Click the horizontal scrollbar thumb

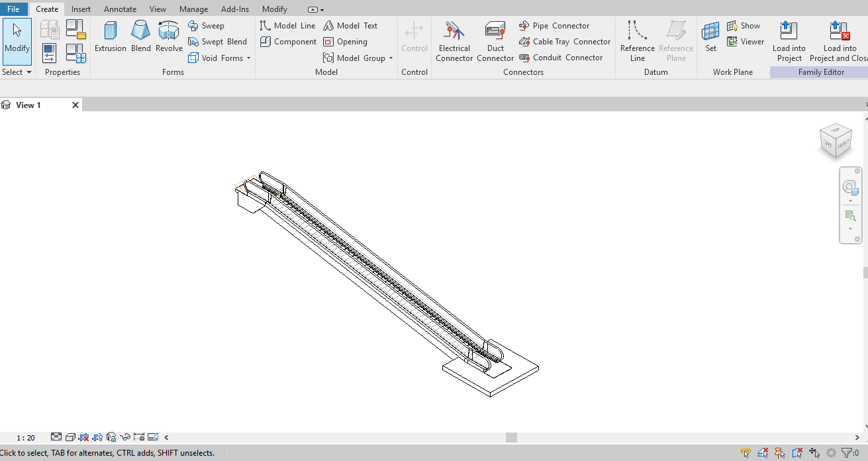pyautogui.click(x=511, y=438)
